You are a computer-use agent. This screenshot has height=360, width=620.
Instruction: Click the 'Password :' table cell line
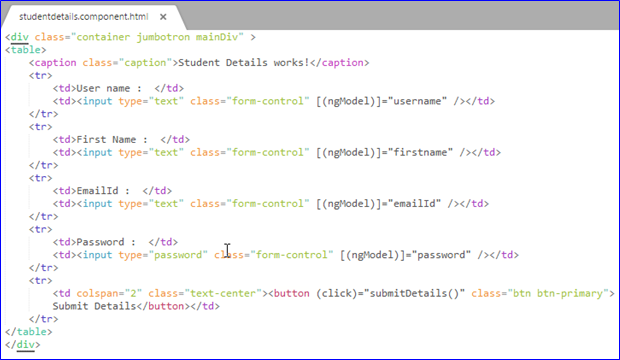tap(115, 242)
